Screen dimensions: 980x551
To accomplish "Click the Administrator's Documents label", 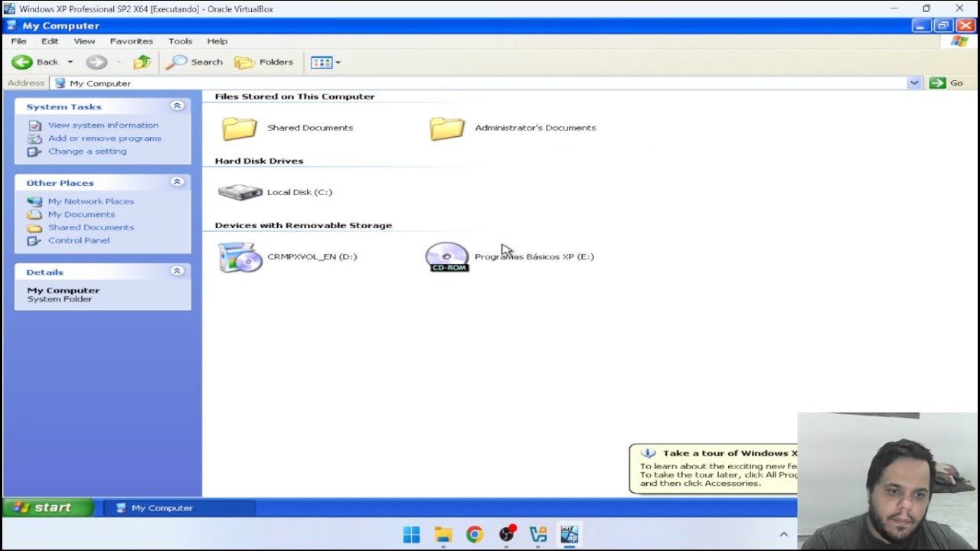I will (x=535, y=128).
